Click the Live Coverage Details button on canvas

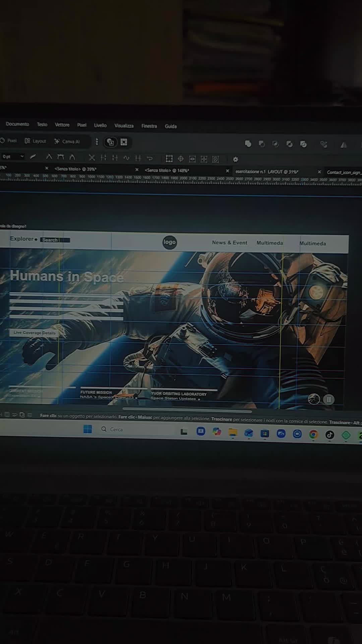(x=34, y=333)
